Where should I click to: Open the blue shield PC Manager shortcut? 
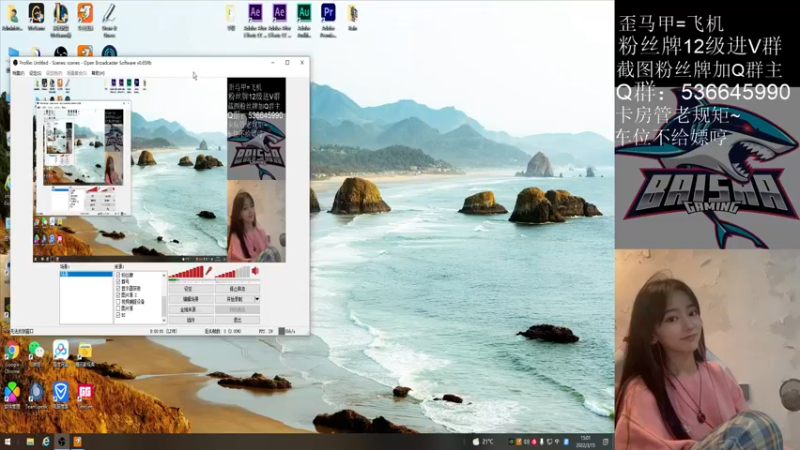60,395
